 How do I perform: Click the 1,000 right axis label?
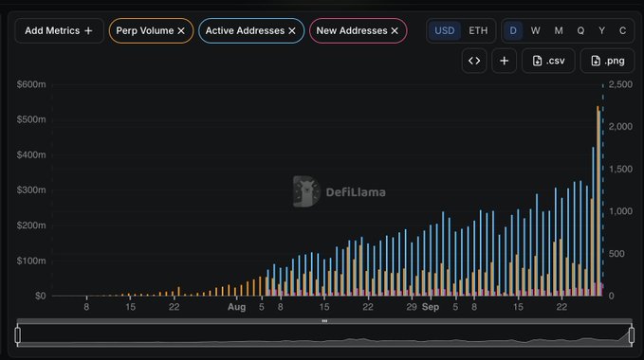pos(620,211)
